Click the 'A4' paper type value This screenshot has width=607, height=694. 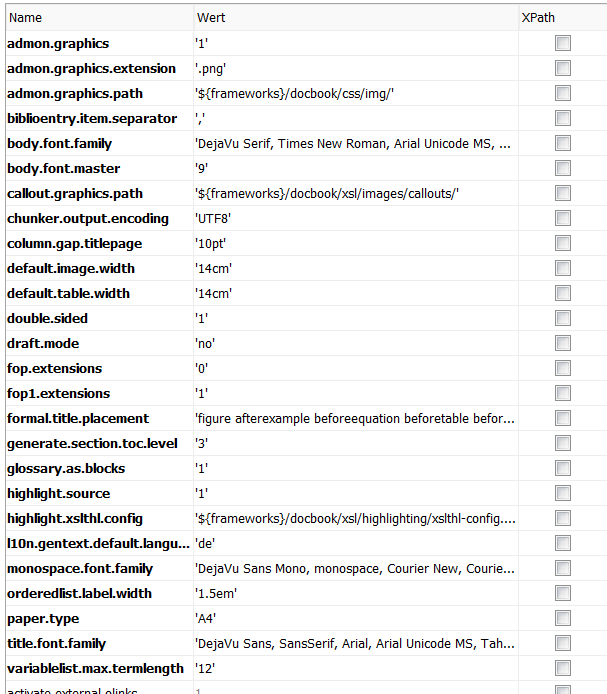[206, 619]
